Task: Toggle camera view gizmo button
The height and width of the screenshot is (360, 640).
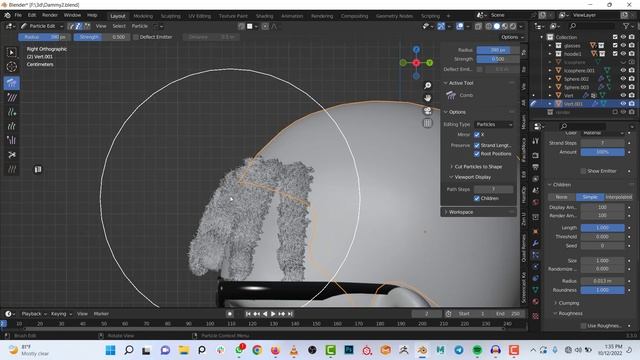Action: coord(427,111)
